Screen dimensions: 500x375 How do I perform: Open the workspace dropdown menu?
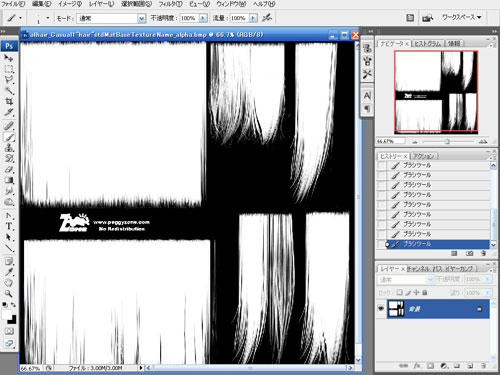(x=461, y=17)
